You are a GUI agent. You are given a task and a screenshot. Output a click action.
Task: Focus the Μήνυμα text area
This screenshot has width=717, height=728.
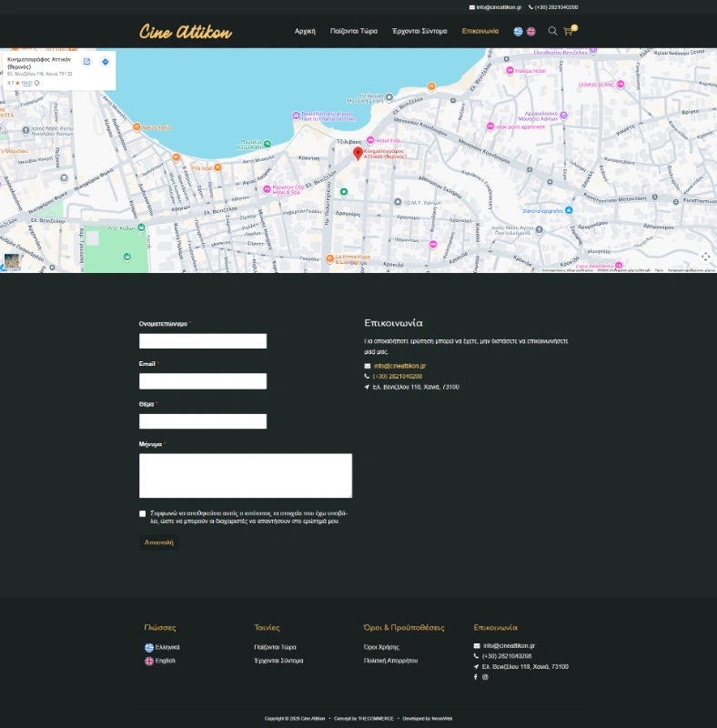[246, 476]
